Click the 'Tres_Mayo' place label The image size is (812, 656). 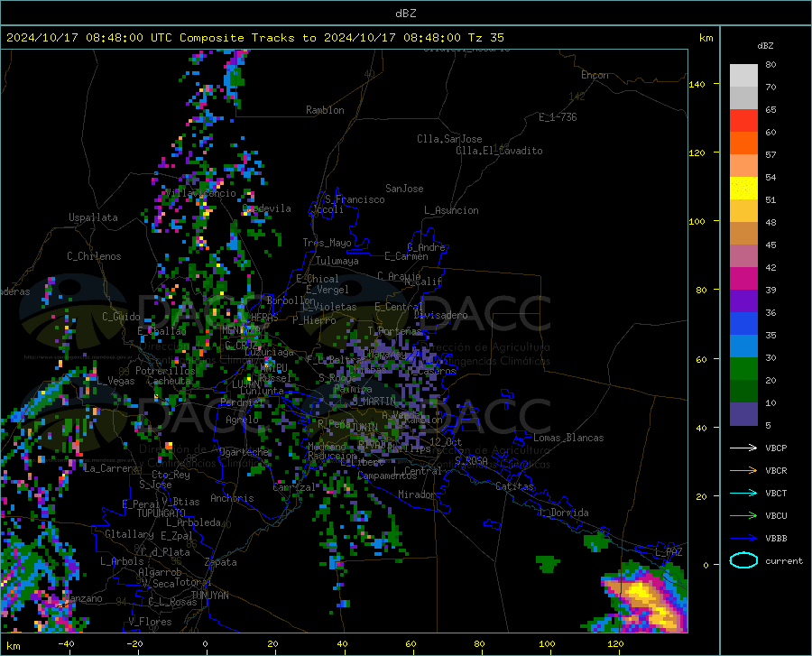327,243
